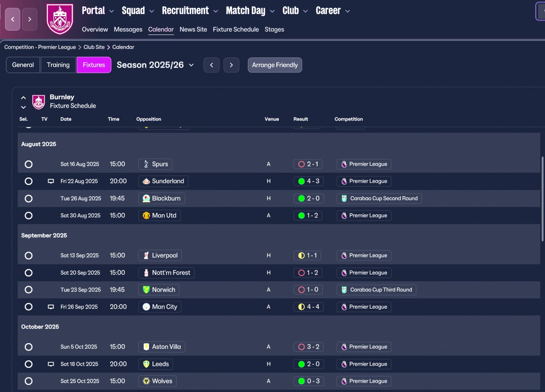The height and width of the screenshot is (392, 545).
Task: Switch to the General calendar view
Action: [23, 65]
